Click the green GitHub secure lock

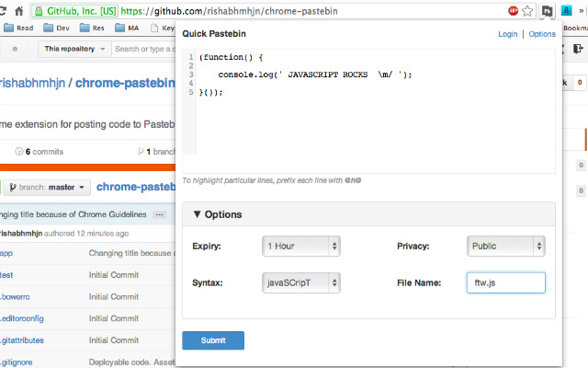tap(38, 11)
